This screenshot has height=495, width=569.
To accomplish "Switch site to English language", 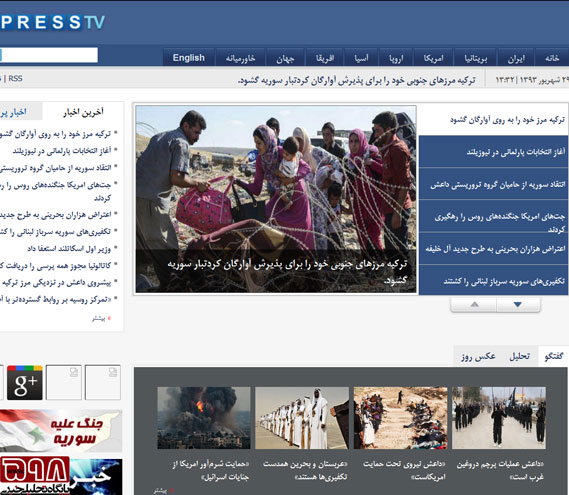I will tap(189, 58).
